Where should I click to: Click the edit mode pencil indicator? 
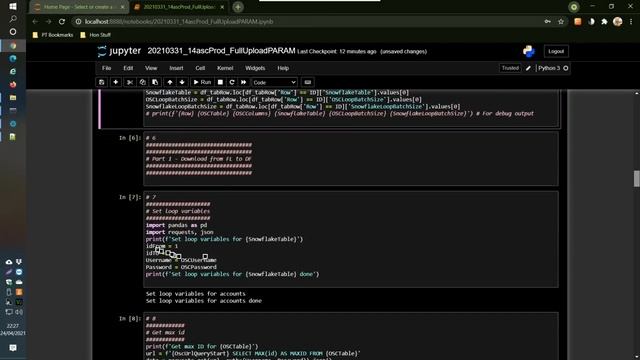tap(528, 68)
